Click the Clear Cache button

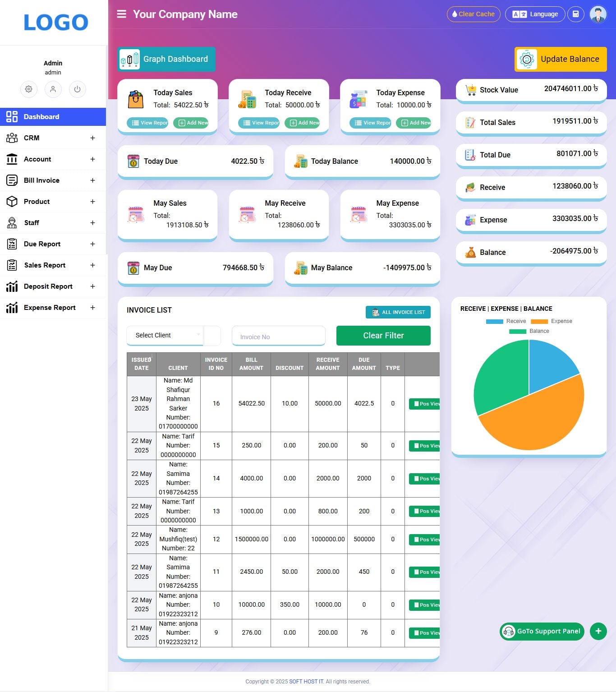coord(473,14)
